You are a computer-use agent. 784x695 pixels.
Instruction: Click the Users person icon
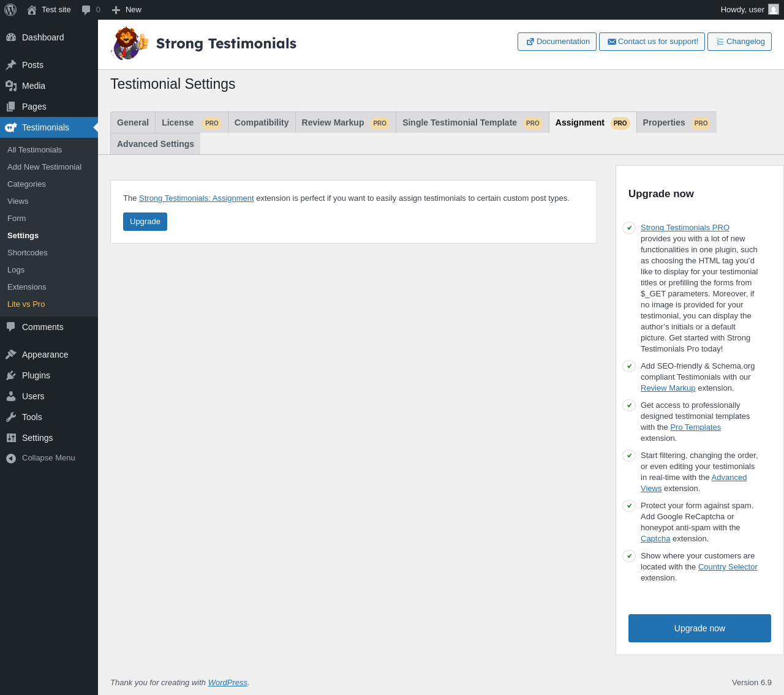11,396
